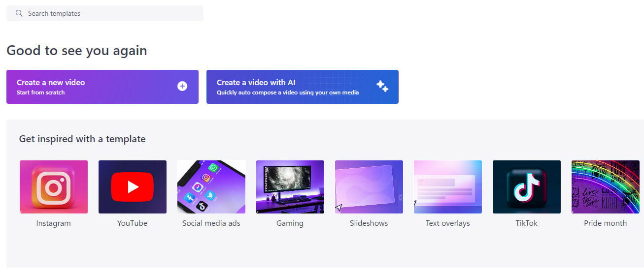This screenshot has width=644, height=274.
Task: Click the Get inspired with a template heading
Action: coord(82,139)
